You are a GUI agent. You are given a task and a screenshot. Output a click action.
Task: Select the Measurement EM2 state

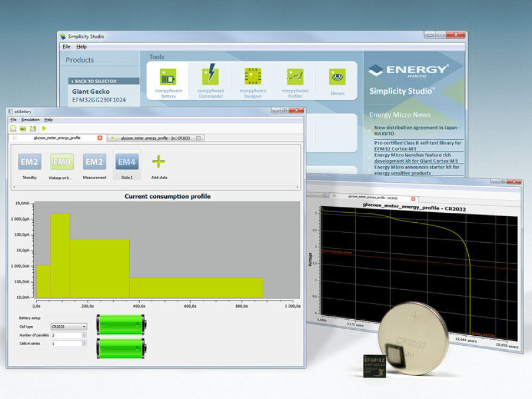point(94,166)
